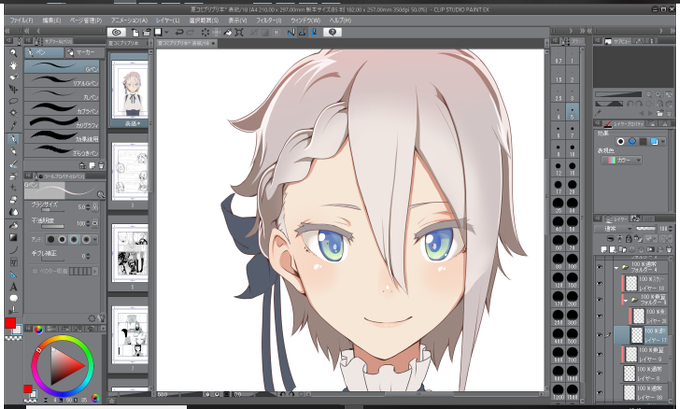
Task: Open the 通常 blending mode dropdown
Action: point(614,228)
